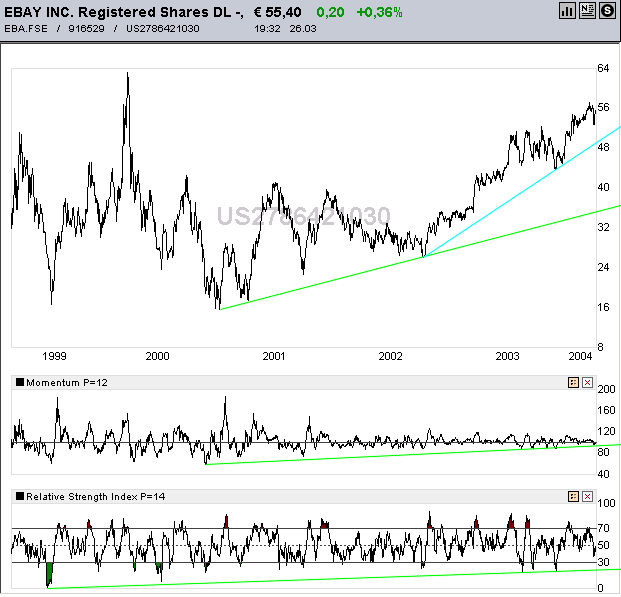The width and height of the screenshot is (621, 597).
Task: Click the 70 RSI axis label
Action: coord(603,528)
